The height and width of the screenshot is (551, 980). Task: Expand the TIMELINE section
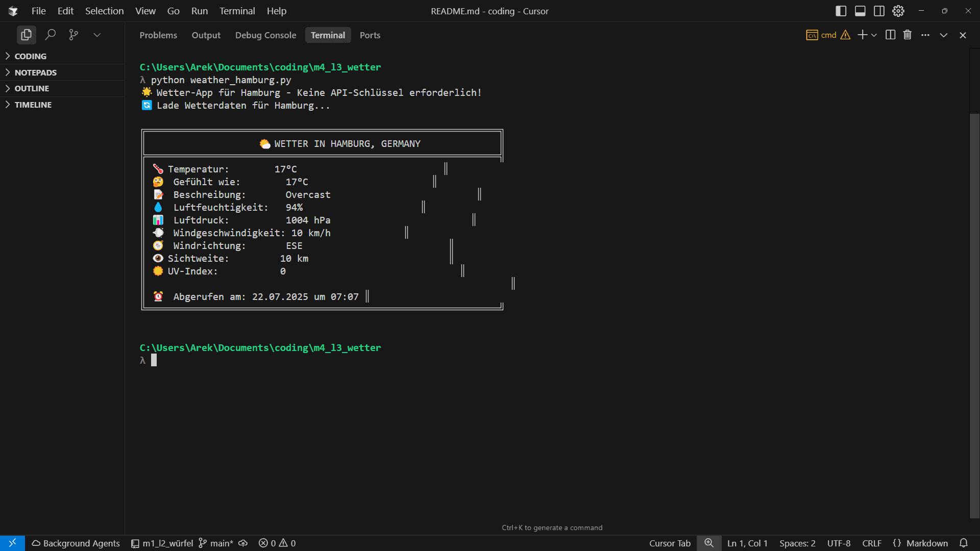pos(33,105)
